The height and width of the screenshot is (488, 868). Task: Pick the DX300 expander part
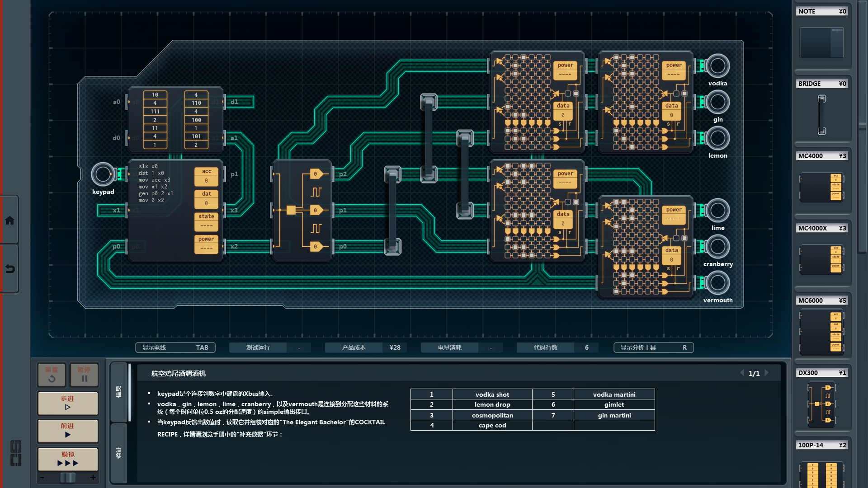pos(821,404)
